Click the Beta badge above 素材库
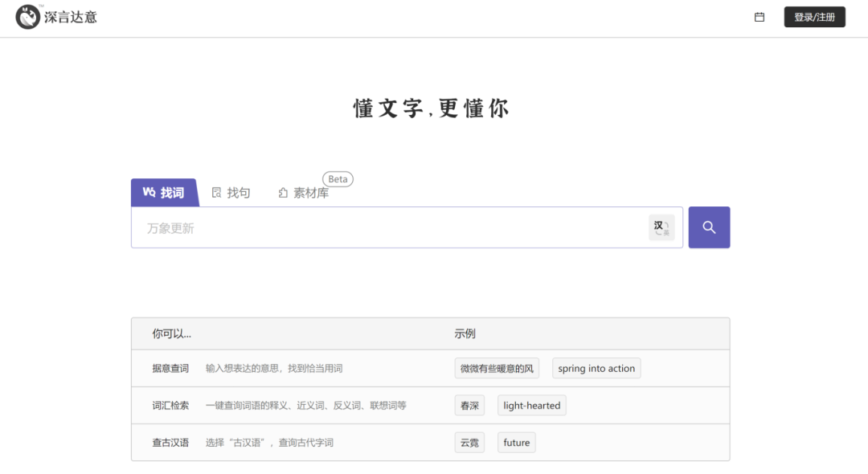Viewport: 868px width, 474px height. (x=338, y=179)
